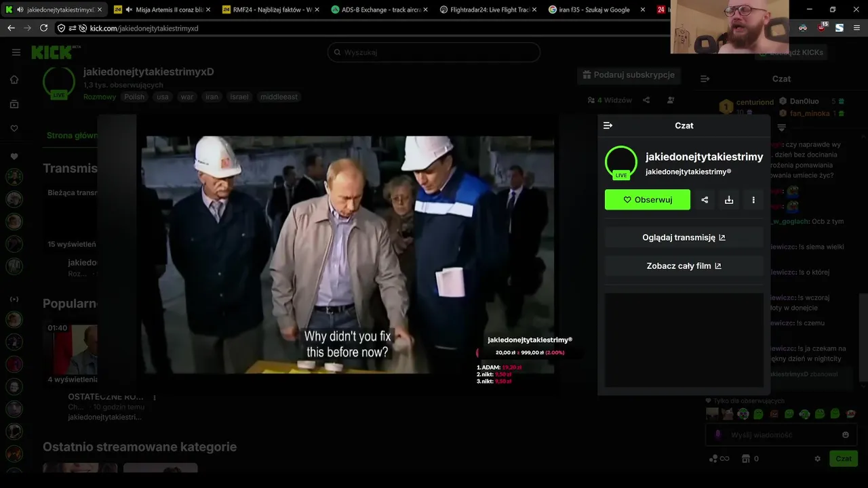This screenshot has height=488, width=868.
Task: Click the israel tag
Action: click(239, 97)
